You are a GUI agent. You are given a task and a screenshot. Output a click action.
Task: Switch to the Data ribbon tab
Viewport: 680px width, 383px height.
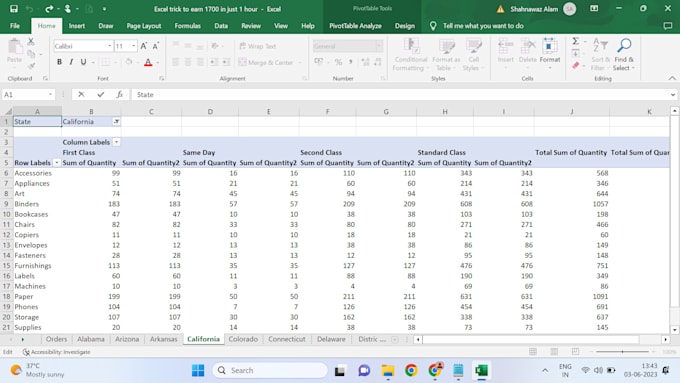(x=221, y=26)
